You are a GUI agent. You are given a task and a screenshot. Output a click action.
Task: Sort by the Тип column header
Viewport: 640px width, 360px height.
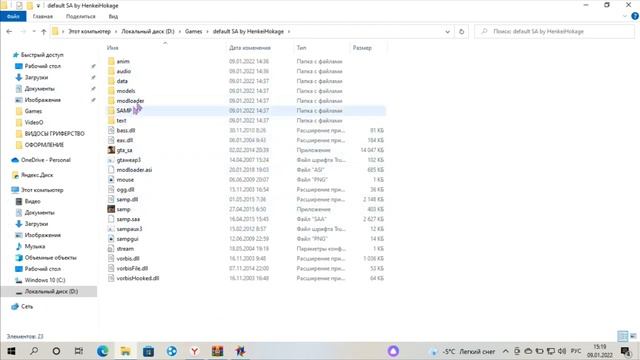tap(301, 48)
